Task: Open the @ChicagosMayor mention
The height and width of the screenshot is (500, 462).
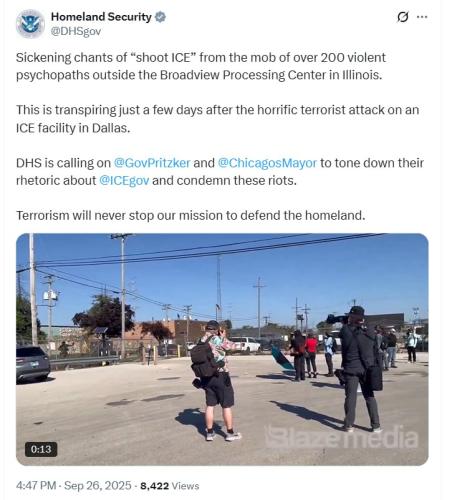Action: coord(267,163)
